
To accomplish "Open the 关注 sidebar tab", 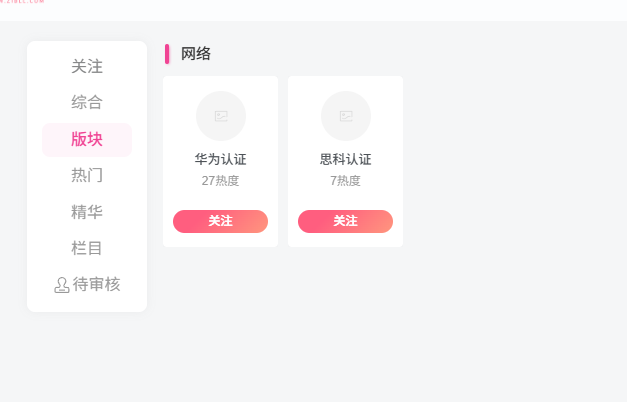I will pyautogui.click(x=87, y=67).
